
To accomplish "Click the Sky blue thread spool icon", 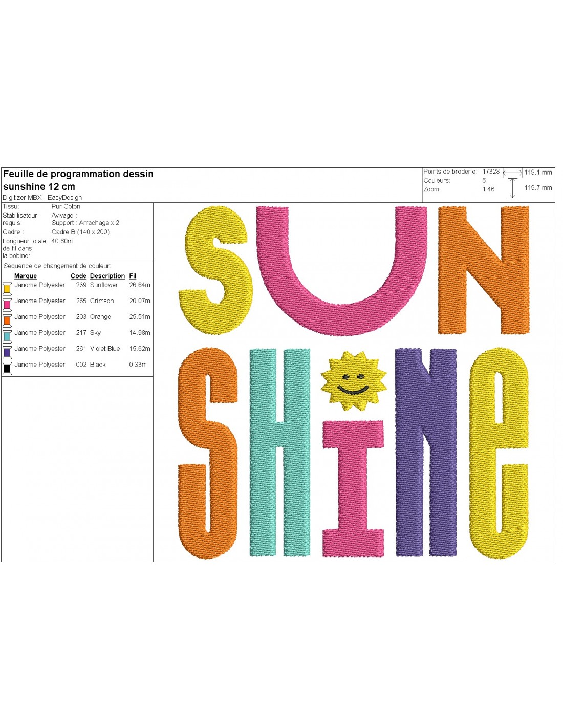I will point(7,336).
